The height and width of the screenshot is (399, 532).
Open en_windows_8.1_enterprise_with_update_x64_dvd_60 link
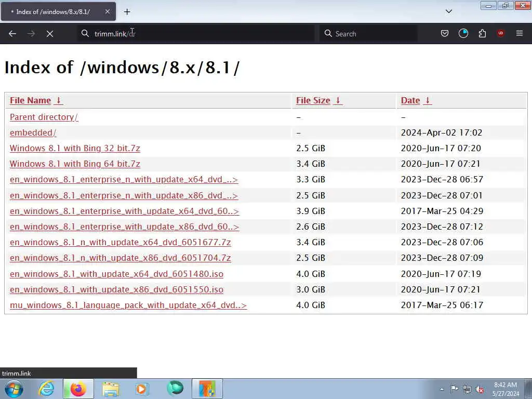click(x=125, y=211)
